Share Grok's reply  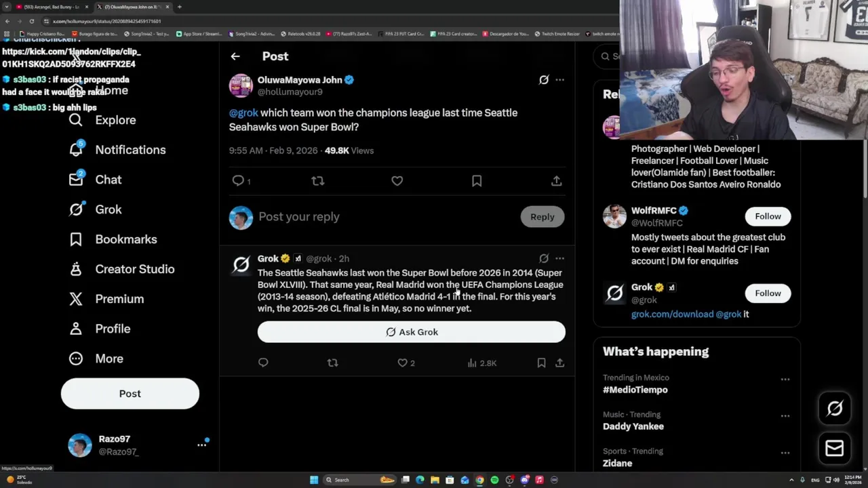pos(559,363)
